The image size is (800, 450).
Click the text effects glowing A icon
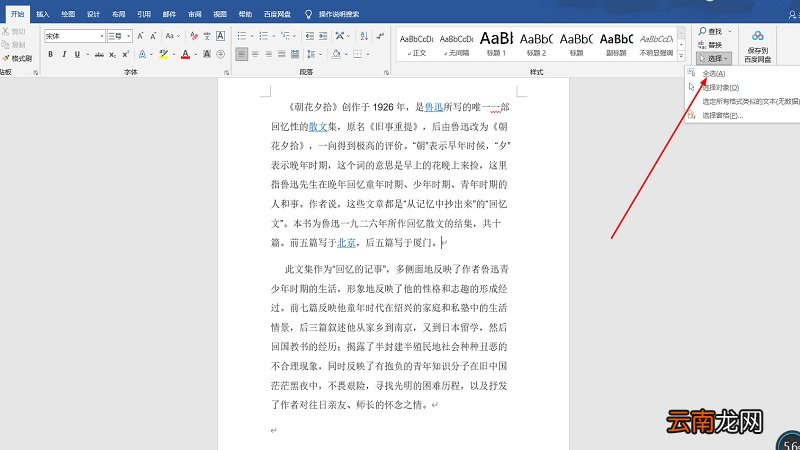pos(142,54)
